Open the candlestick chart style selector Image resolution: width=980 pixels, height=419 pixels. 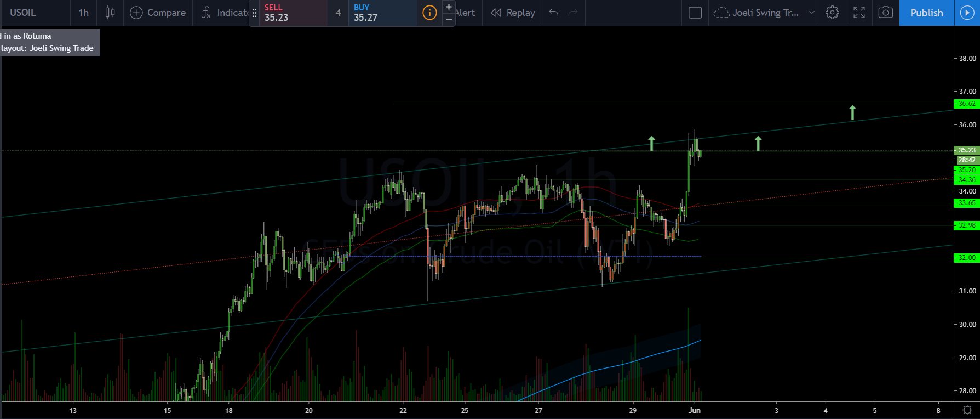[110, 13]
